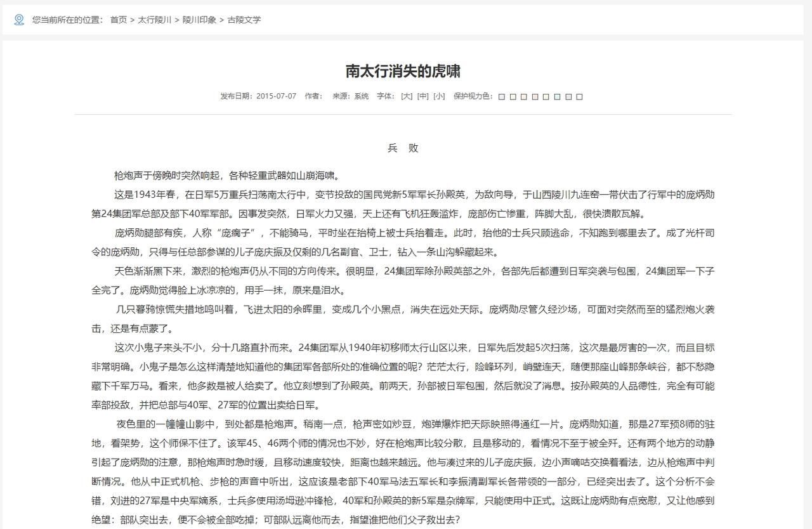Viewport: 812px width, 529px height.
Task: Pick the third 保护视力色 color swatch
Action: 524,97
